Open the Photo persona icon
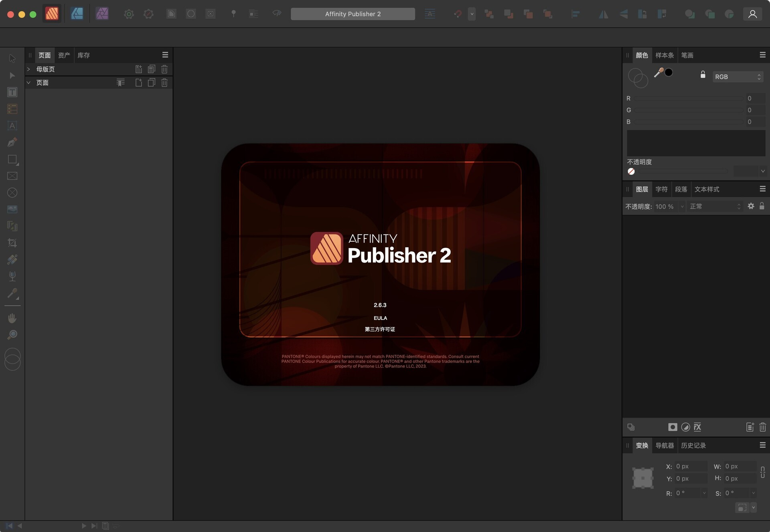 [102, 14]
